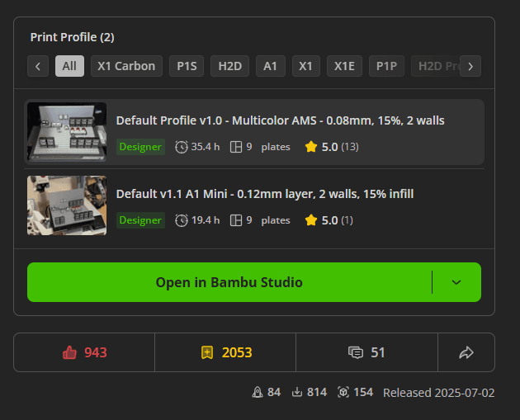520x420 pixels.
Task: Click 35.4 h print time value
Action: 206,147
